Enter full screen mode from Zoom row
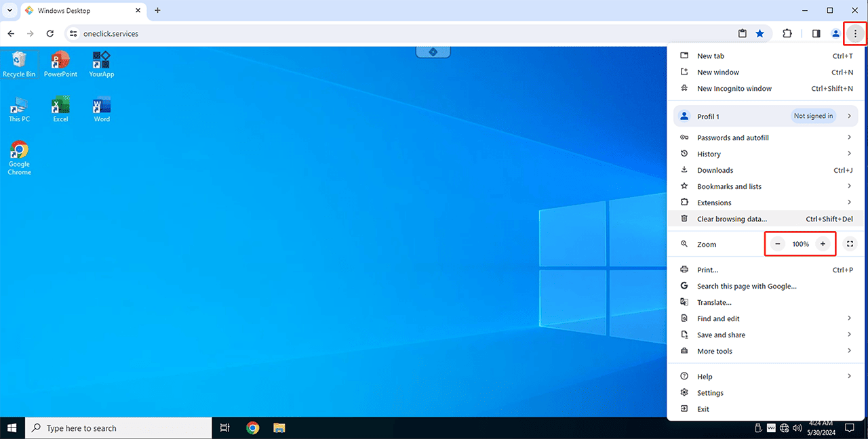 (850, 244)
